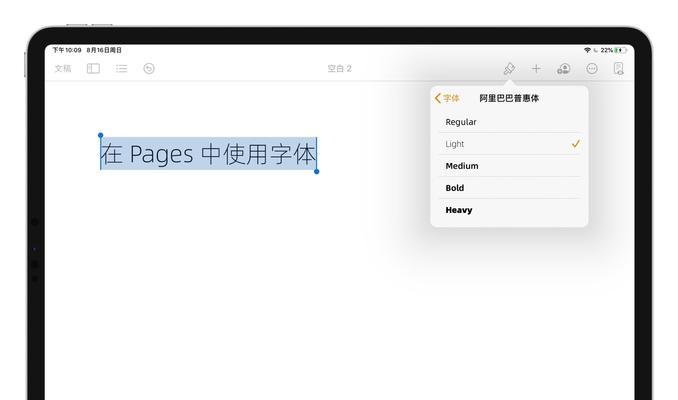
Task: Tap the Undo circular arrow
Action: click(149, 68)
